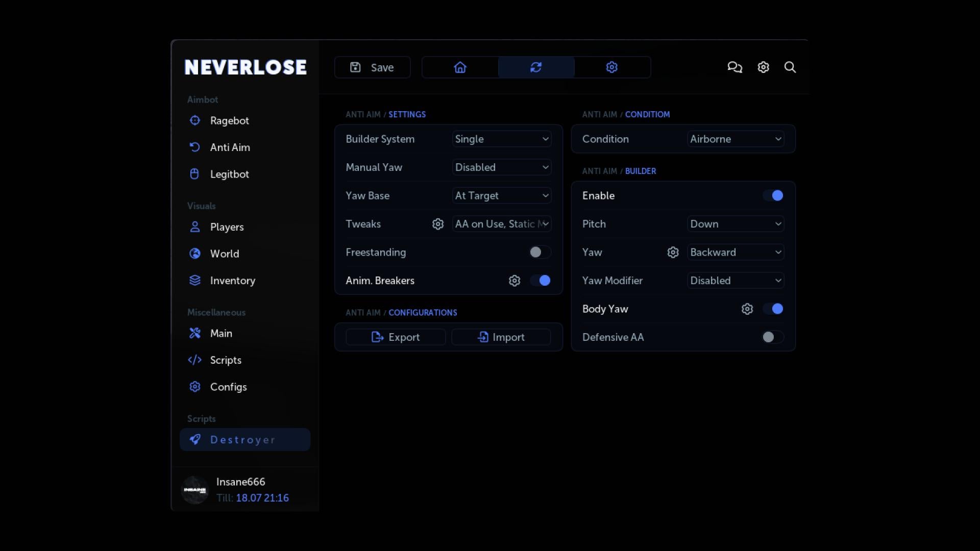This screenshot has width=980, height=551.
Task: Select the gear tab in the top bar
Action: 611,67
